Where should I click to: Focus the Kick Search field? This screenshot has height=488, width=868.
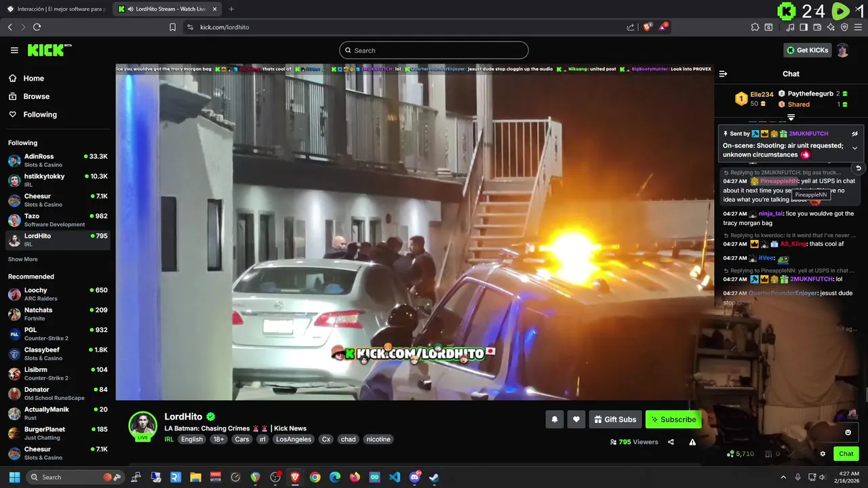click(x=434, y=50)
